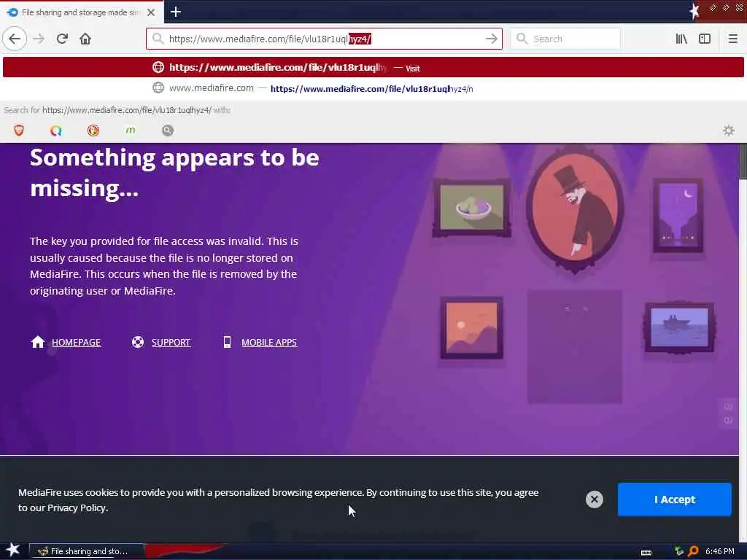Viewport: 747px width, 560px height.
Task: Click the star icon in title bar
Action: 694,12
